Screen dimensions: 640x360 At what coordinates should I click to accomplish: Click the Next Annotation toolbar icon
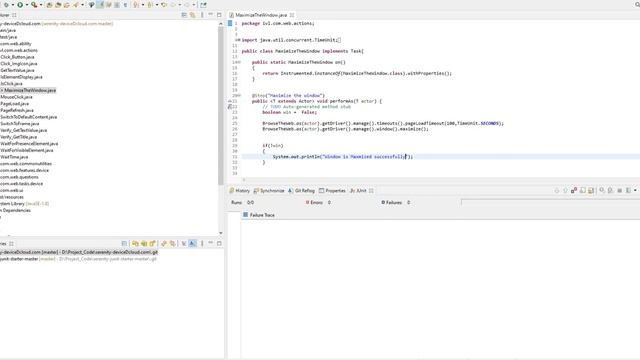click(x=136, y=5)
